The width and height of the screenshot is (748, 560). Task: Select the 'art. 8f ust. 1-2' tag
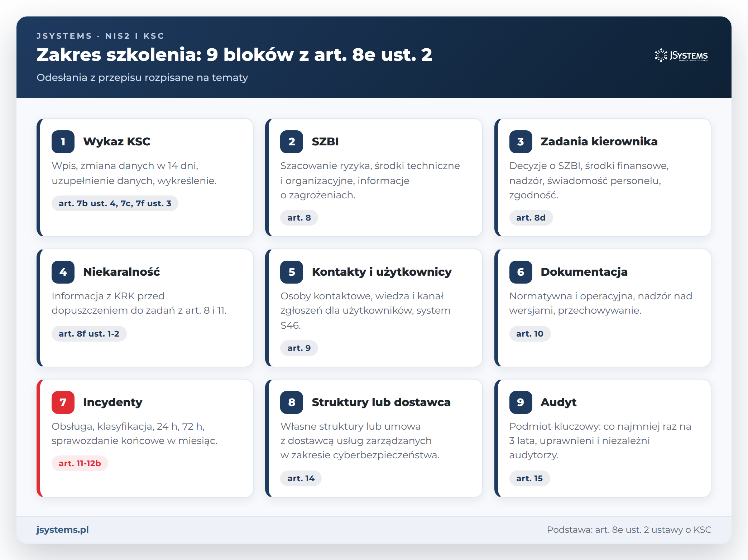[89, 334]
